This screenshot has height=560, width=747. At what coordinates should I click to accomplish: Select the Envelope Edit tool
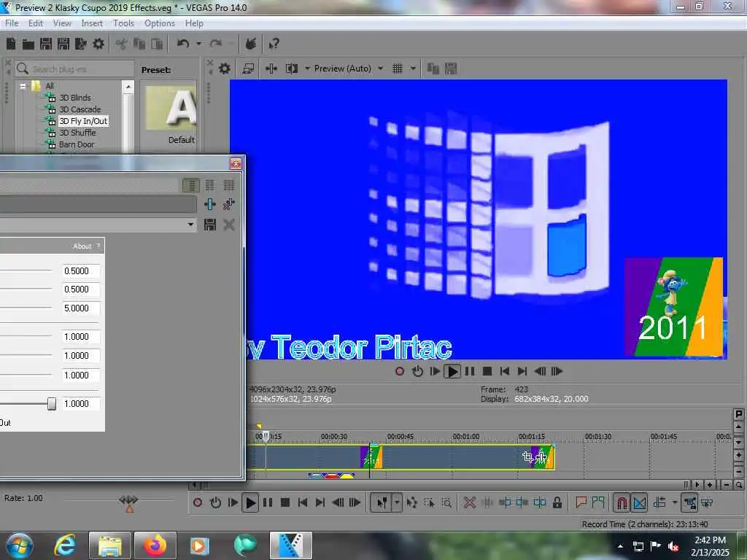(x=412, y=502)
